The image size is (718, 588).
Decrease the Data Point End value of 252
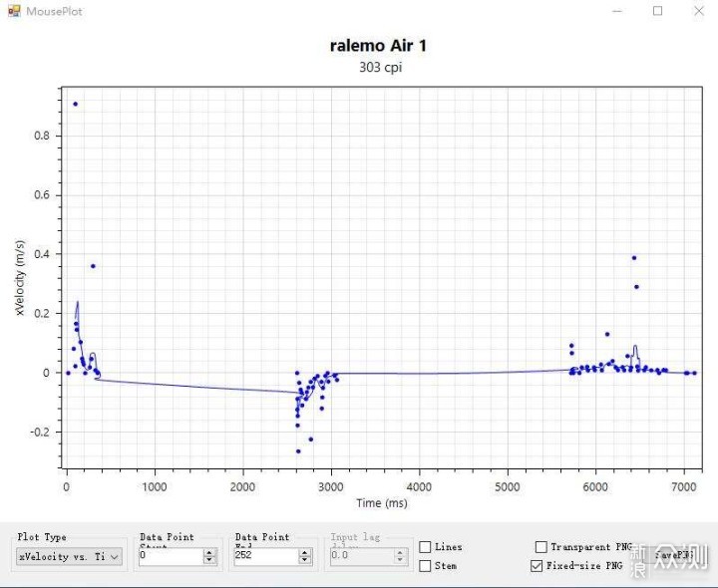(x=304, y=560)
